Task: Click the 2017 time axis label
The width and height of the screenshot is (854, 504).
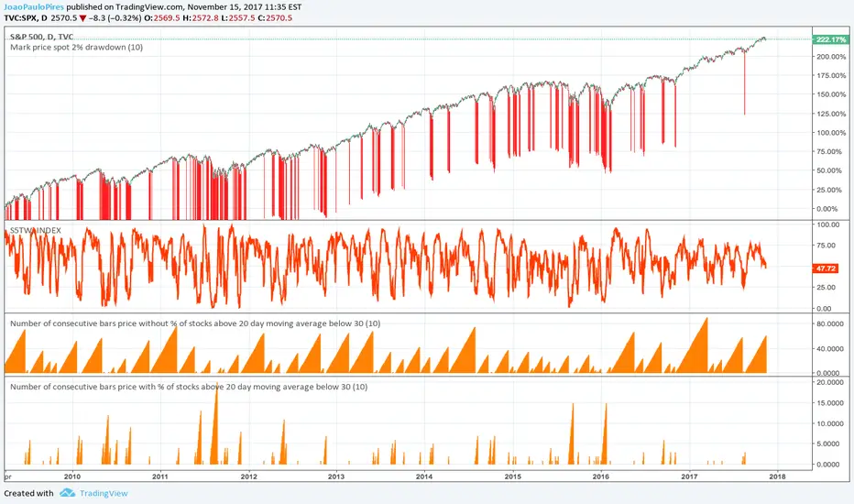Action: 689,477
